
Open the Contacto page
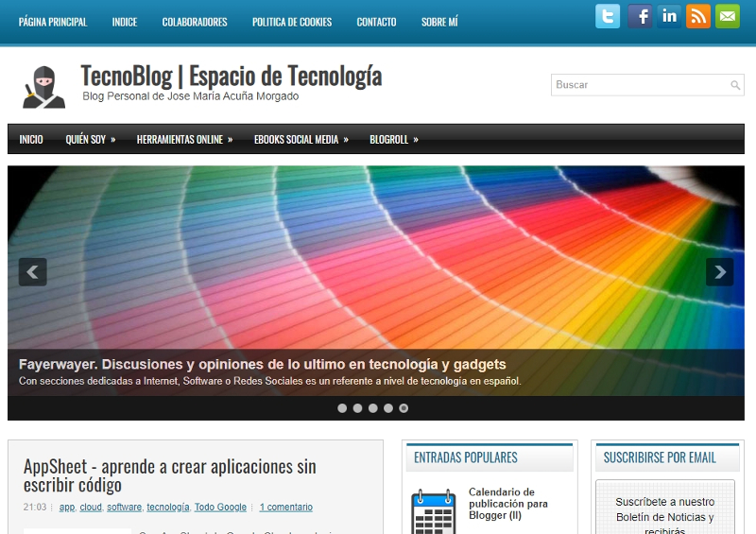coord(376,22)
